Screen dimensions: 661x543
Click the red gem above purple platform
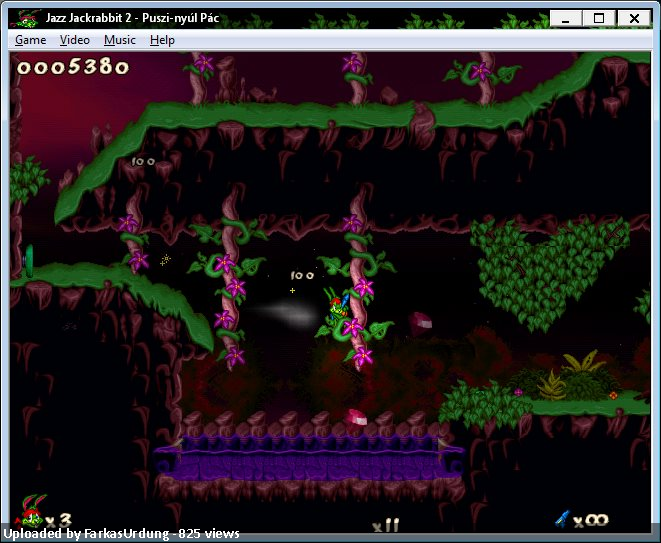coord(356,417)
